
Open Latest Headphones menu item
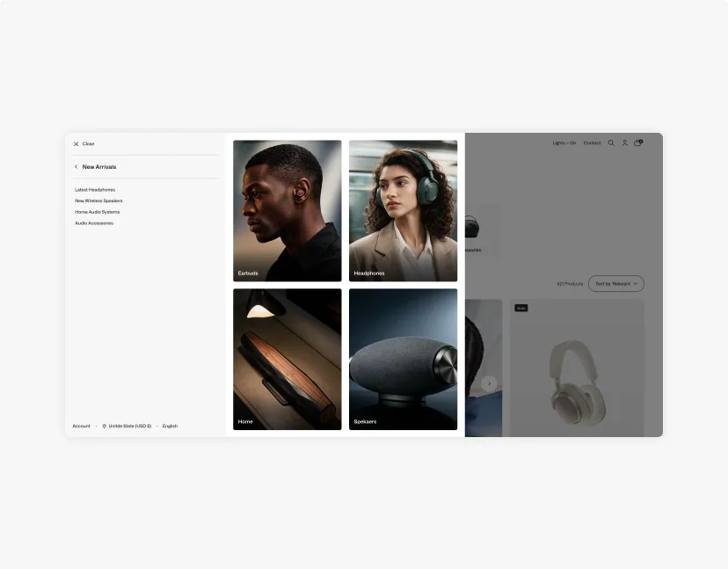(95, 189)
